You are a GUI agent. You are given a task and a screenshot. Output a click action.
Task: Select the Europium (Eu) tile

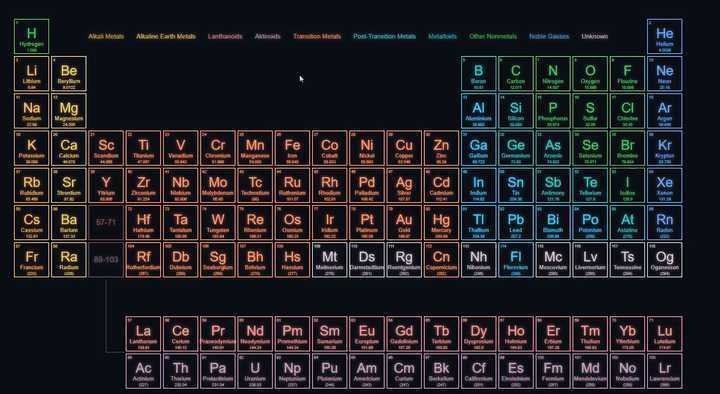pyautogui.click(x=367, y=334)
